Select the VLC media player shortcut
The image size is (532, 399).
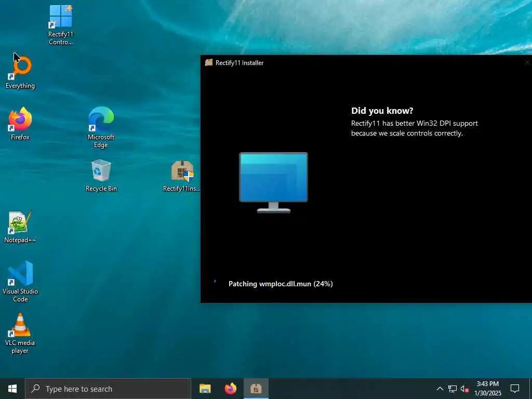coord(20,334)
